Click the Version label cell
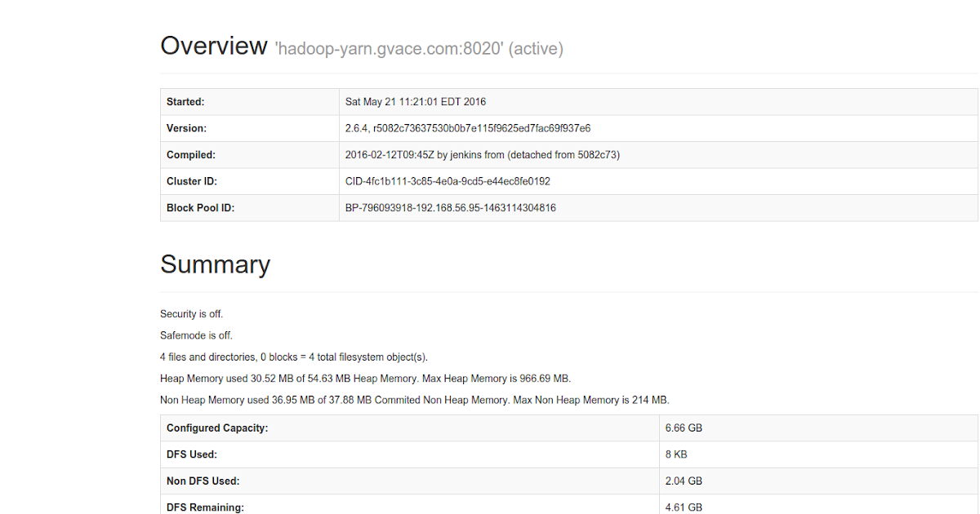This screenshot has height=514, width=980. click(x=185, y=128)
